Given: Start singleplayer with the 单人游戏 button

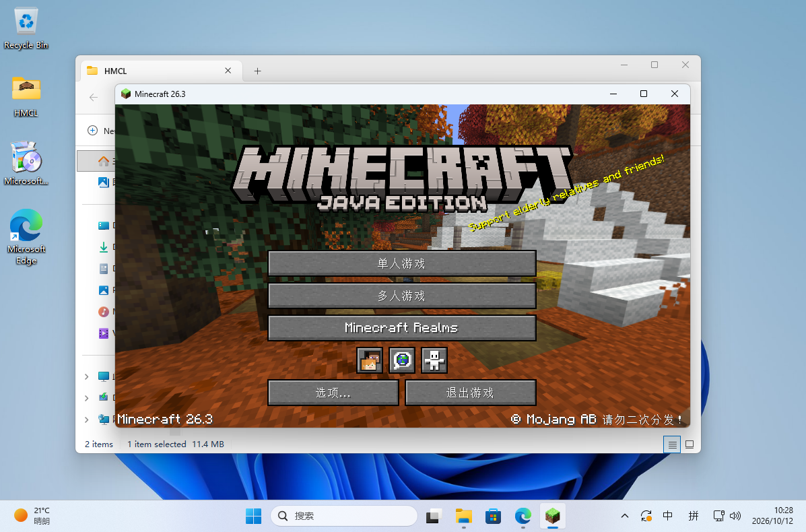Looking at the screenshot, I should pyautogui.click(x=402, y=264).
